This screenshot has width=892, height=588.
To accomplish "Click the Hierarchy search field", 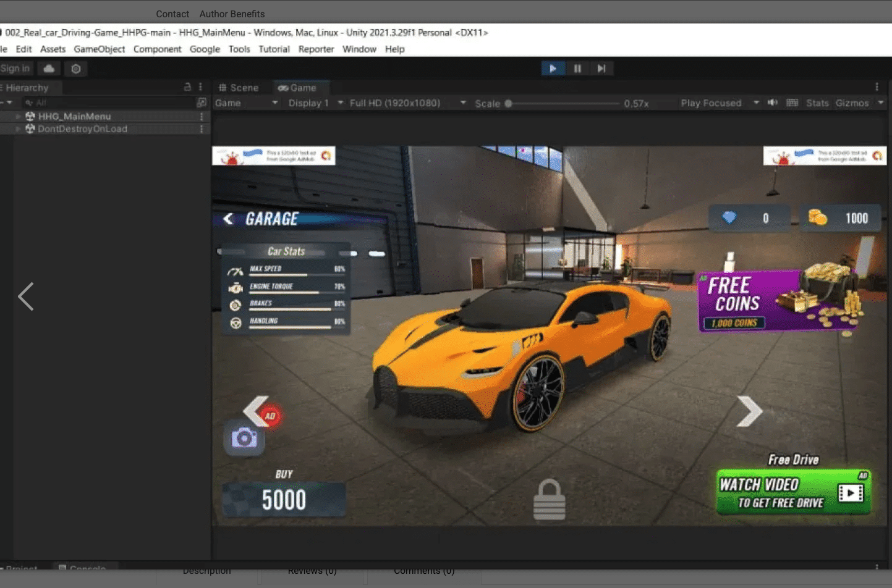I will point(111,103).
